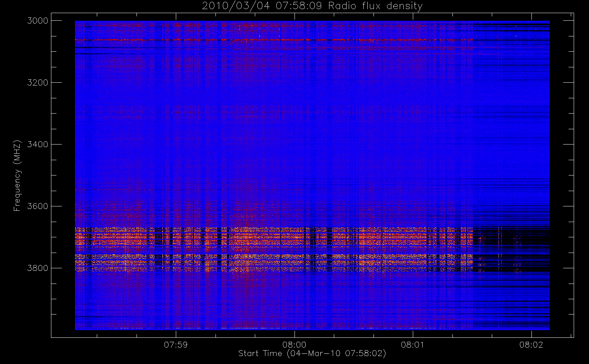This screenshot has height=364, width=589.
Task: Click the '3800' frequency axis label
Action: click(x=38, y=268)
